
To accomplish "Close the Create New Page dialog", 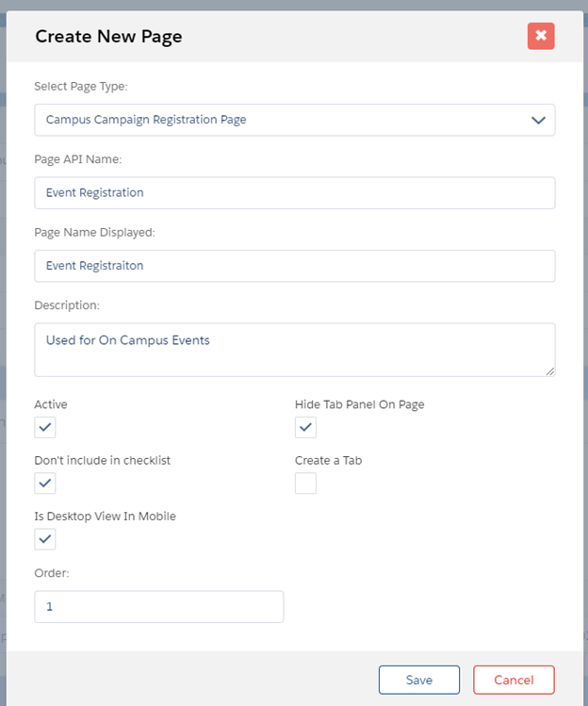I will point(541,36).
